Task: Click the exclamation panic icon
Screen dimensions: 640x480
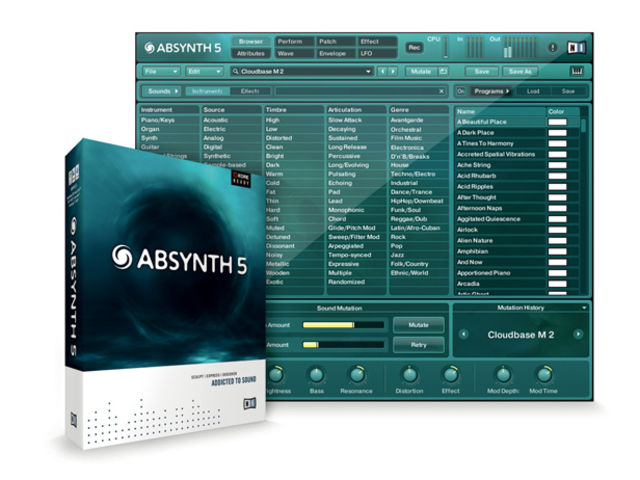Action: point(553,48)
